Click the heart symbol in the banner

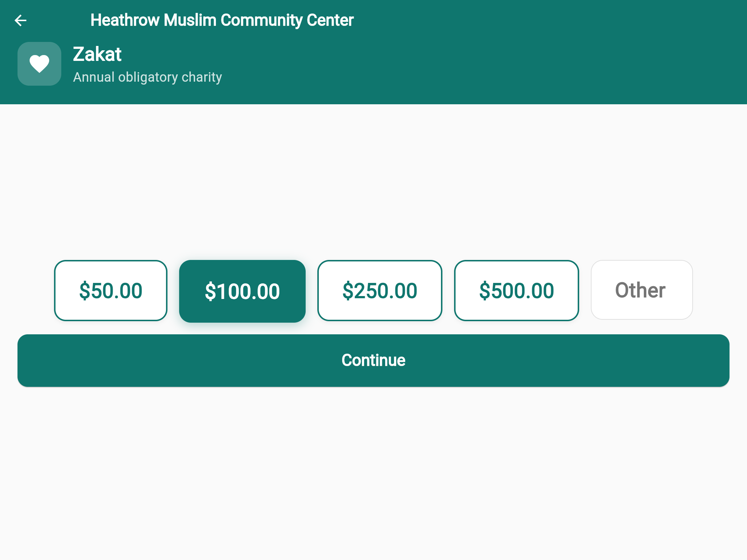39,64
